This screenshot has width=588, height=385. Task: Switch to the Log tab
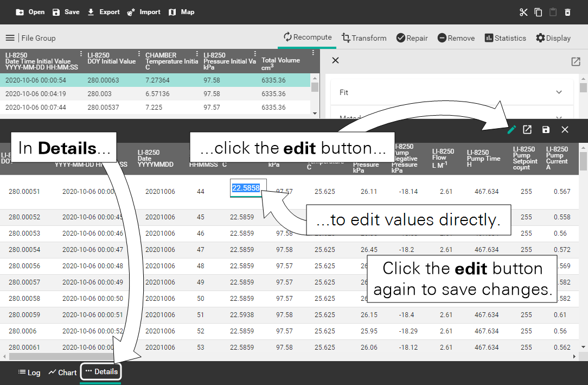click(29, 372)
